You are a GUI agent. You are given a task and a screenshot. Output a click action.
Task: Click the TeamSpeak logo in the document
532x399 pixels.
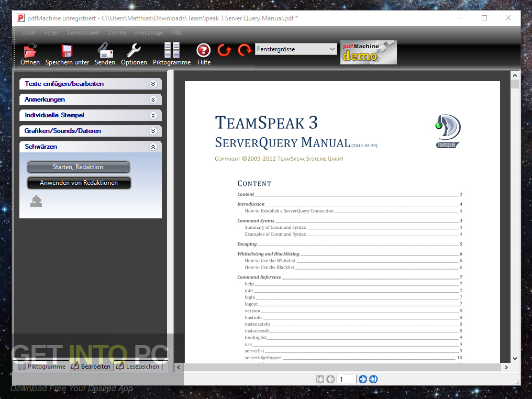pos(448,131)
